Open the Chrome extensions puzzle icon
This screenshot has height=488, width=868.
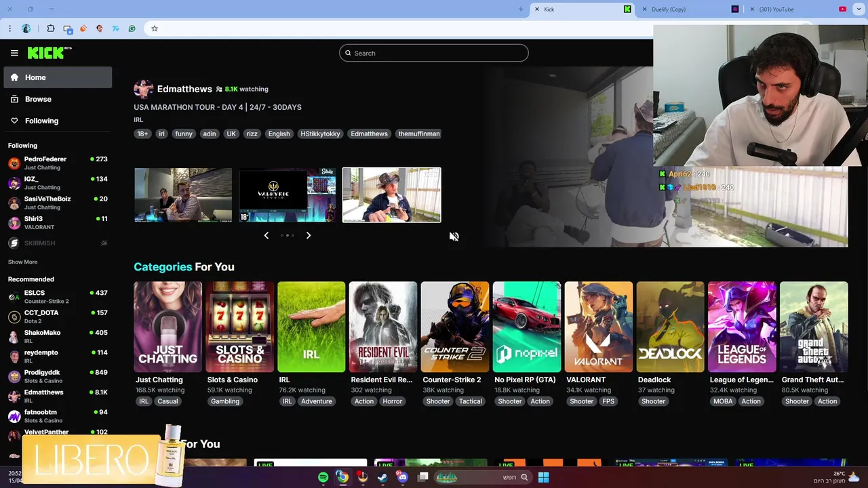point(51,28)
